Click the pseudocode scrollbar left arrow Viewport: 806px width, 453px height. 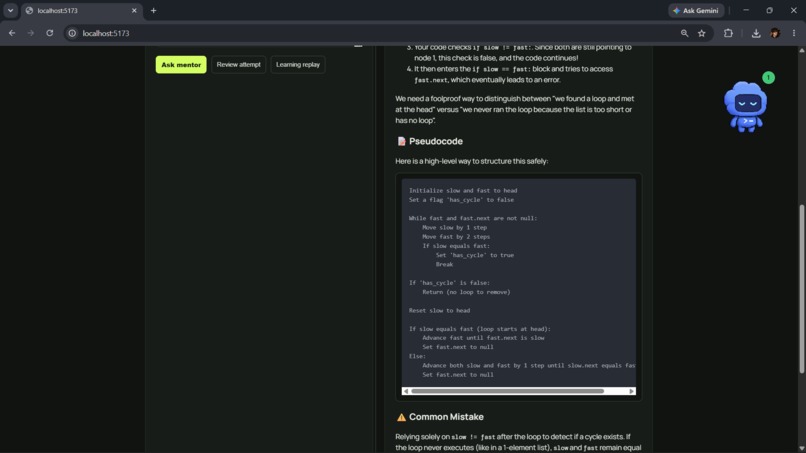pos(406,391)
